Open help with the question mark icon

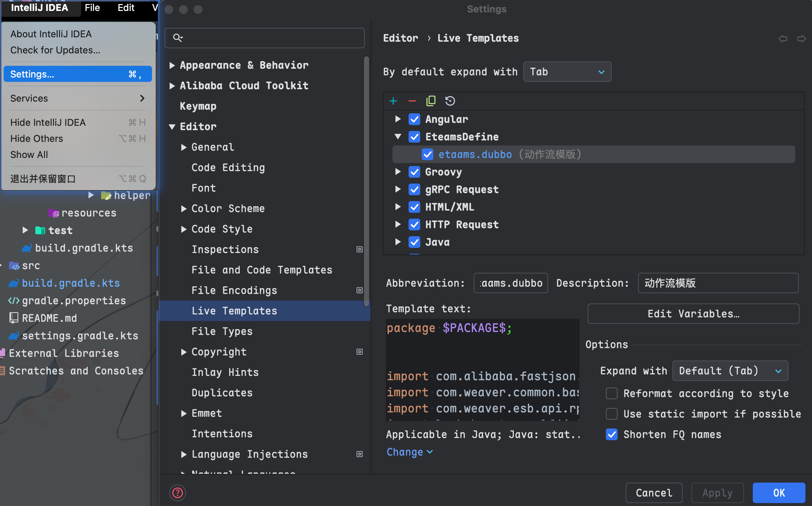[178, 492]
